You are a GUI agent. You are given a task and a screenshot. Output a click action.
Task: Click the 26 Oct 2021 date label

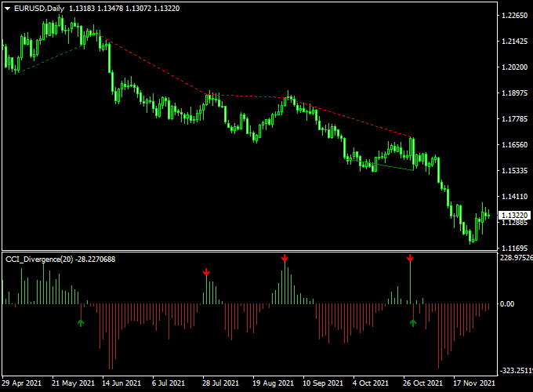[x=422, y=383]
